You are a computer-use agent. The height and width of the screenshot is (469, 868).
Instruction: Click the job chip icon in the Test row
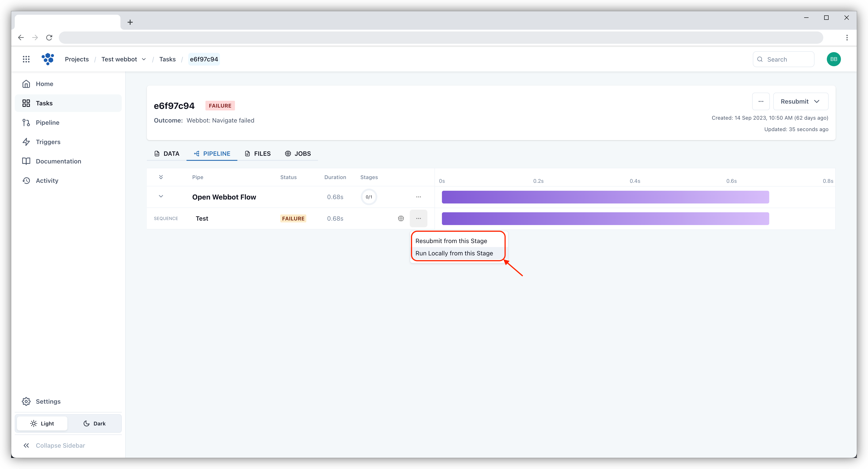pyautogui.click(x=401, y=218)
